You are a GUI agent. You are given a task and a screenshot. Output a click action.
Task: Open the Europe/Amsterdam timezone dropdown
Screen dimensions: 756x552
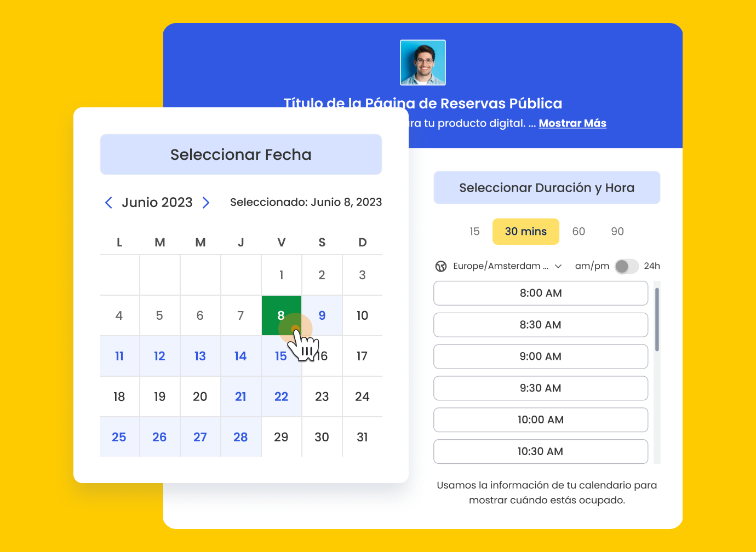[500, 266]
